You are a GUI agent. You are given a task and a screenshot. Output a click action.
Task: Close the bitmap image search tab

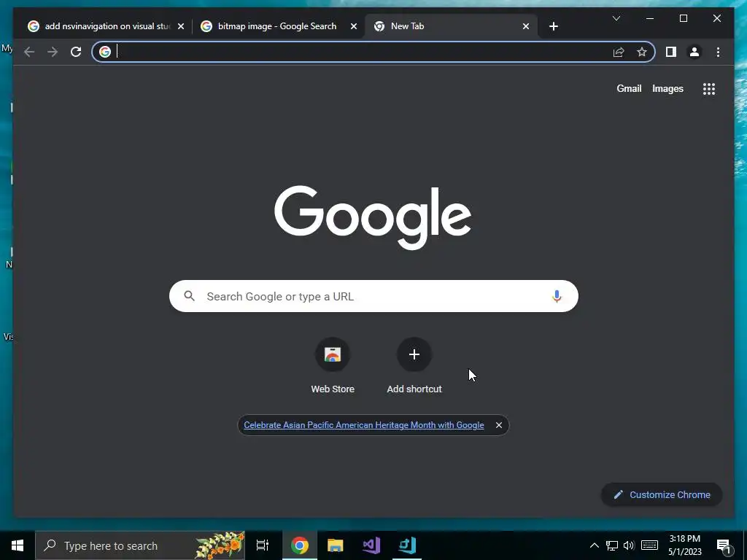tap(354, 26)
